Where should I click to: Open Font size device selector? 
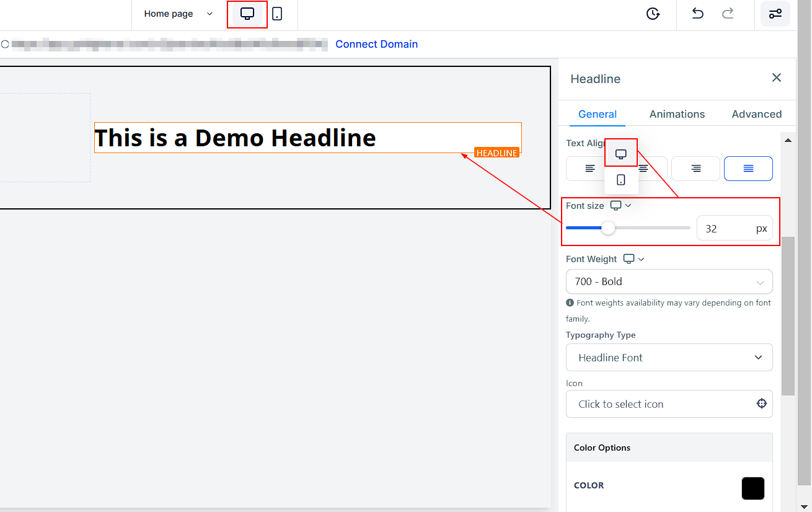(620, 205)
